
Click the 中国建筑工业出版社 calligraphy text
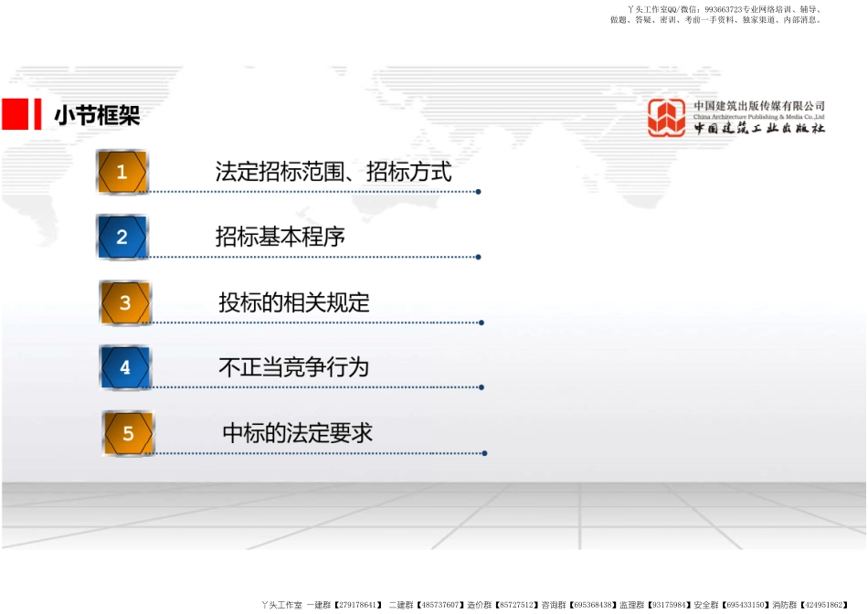758,129
